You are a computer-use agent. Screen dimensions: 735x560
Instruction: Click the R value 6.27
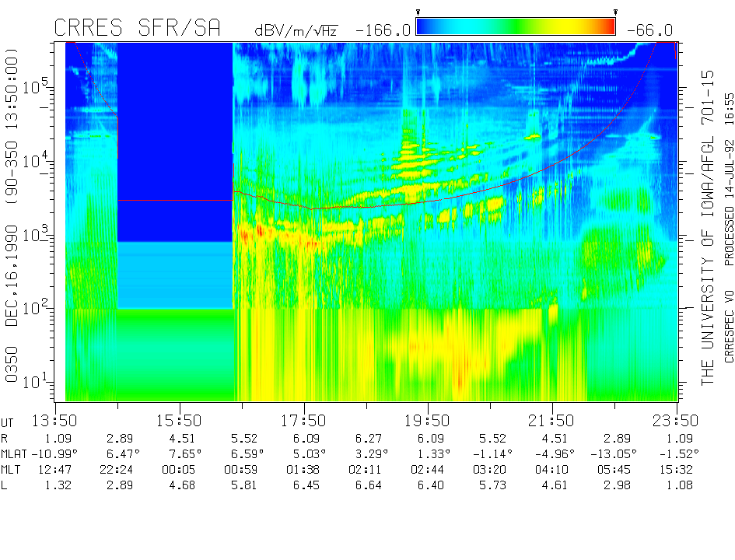tap(369, 439)
